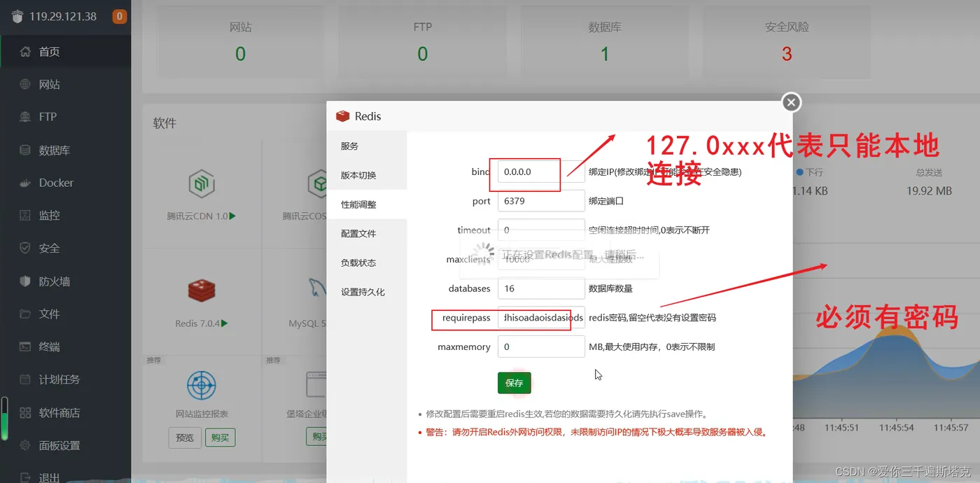Screen dimensions: 980x483
Task: Click the databases input showing 16
Action: tap(541, 288)
